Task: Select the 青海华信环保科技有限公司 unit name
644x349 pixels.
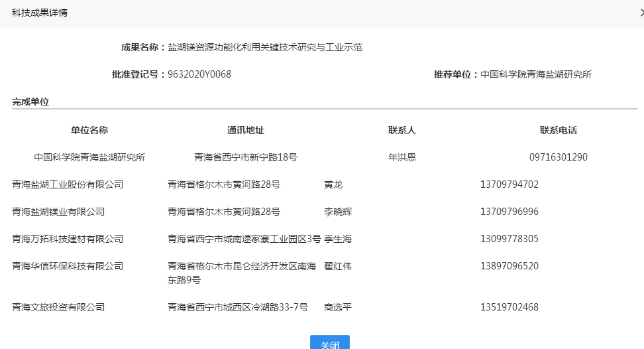Action: (x=68, y=266)
